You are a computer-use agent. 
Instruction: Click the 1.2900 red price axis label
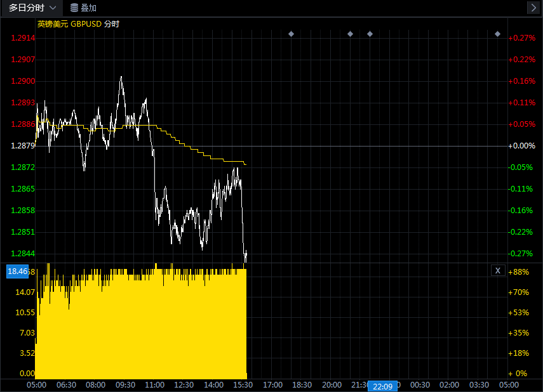(x=23, y=81)
